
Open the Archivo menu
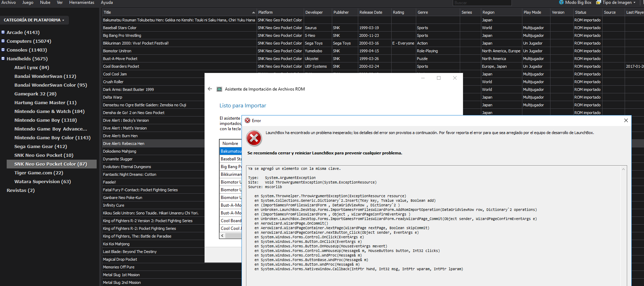pyautogui.click(x=8, y=2)
